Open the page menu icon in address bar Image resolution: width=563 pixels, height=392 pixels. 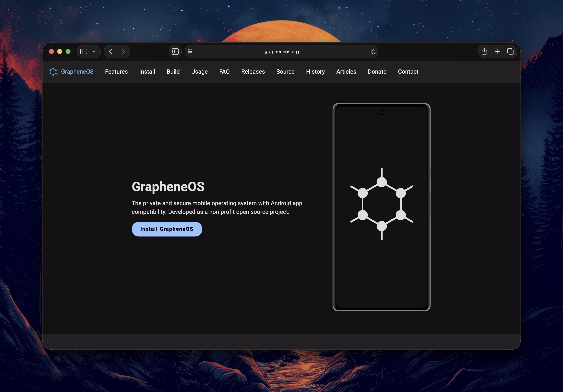(x=190, y=51)
